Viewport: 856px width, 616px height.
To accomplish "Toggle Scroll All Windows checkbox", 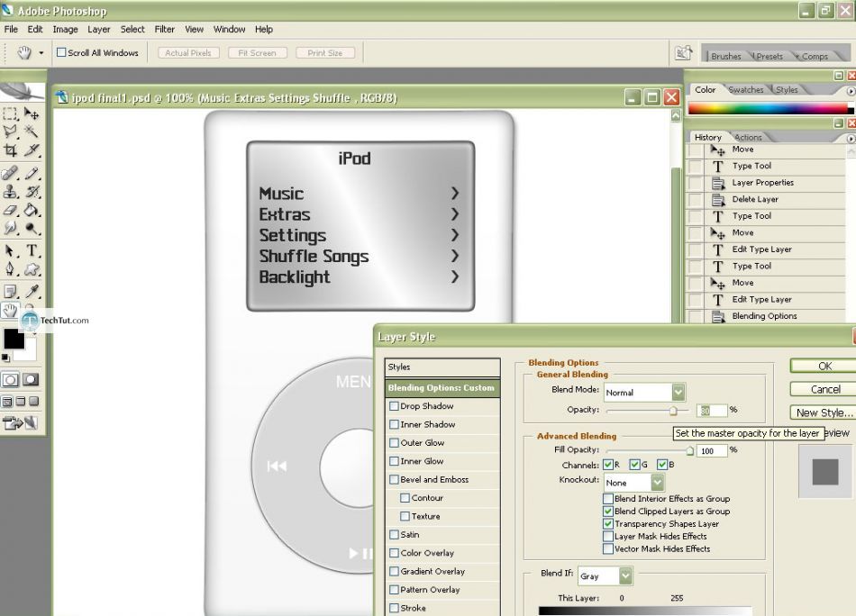I will point(61,52).
